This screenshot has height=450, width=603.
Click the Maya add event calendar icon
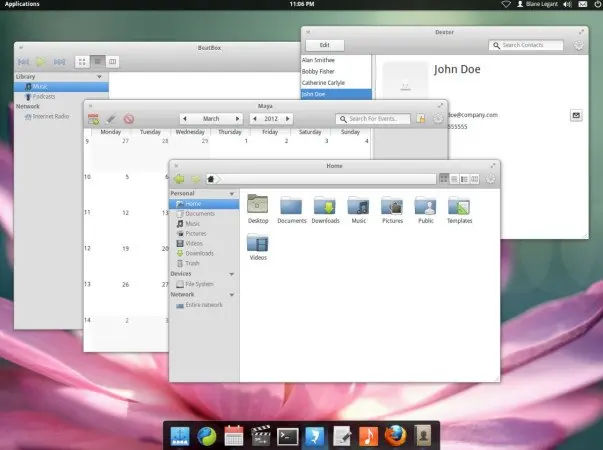pos(93,119)
